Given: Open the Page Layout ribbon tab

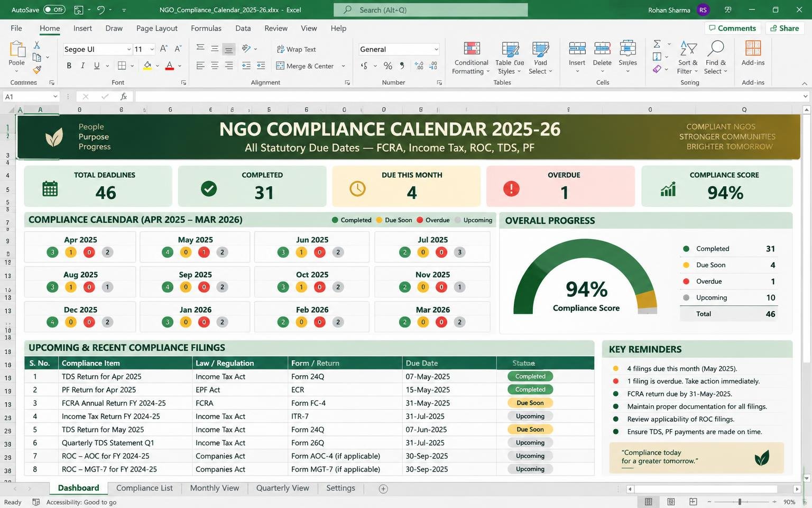Looking at the screenshot, I should tap(157, 28).
